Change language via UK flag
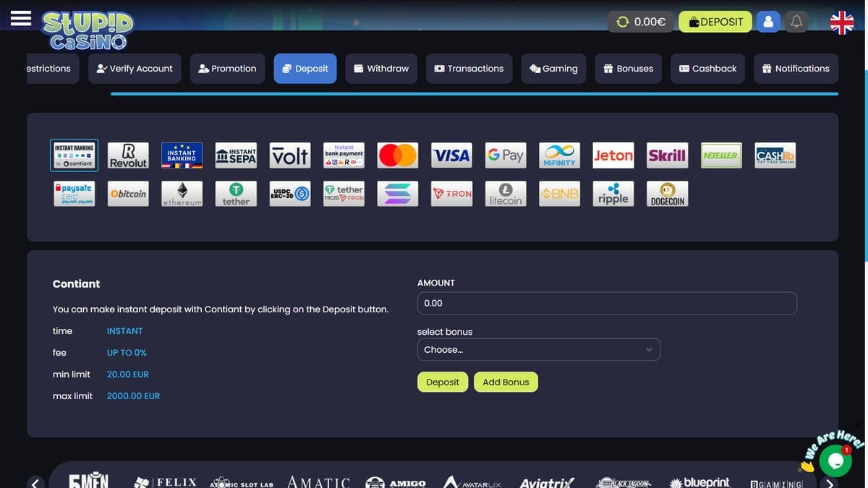The height and width of the screenshot is (488, 868). pos(842,22)
